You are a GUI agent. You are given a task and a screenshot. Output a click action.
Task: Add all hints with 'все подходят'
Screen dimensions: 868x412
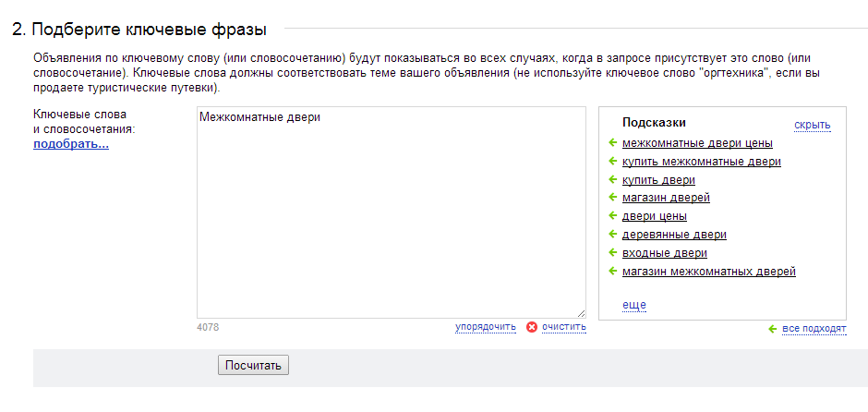[814, 330]
